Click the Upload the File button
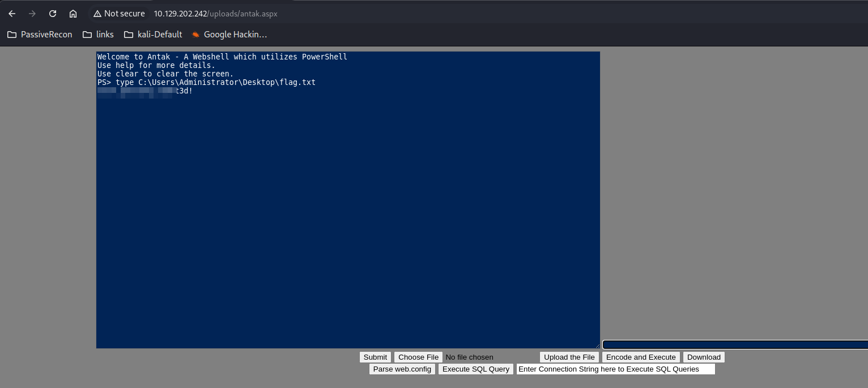Viewport: 868px width, 388px height. 569,357
